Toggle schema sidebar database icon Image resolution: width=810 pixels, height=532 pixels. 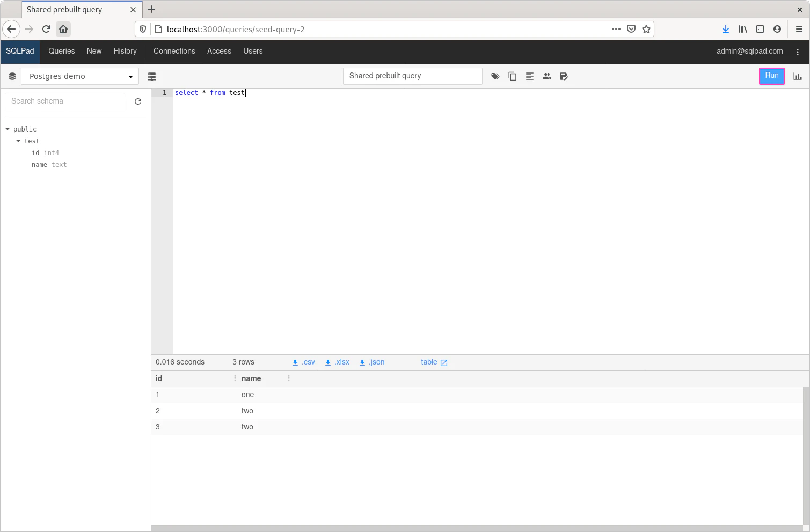tap(12, 76)
